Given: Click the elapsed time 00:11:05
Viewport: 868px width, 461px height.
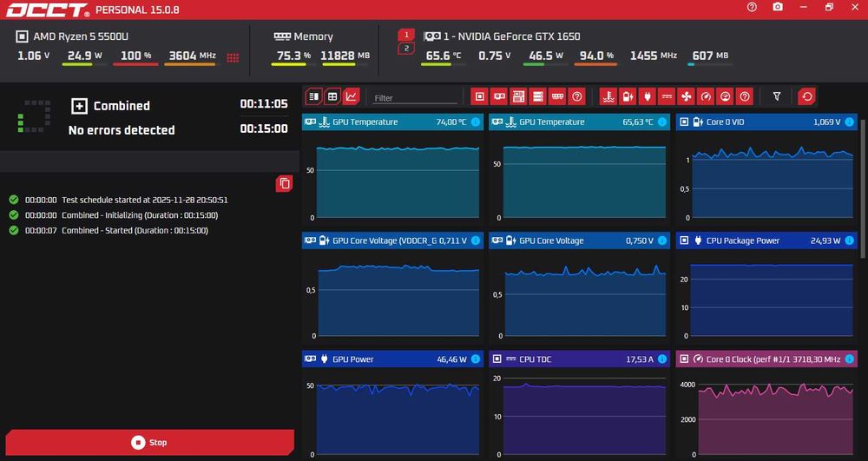Looking at the screenshot, I should pyautogui.click(x=264, y=103).
